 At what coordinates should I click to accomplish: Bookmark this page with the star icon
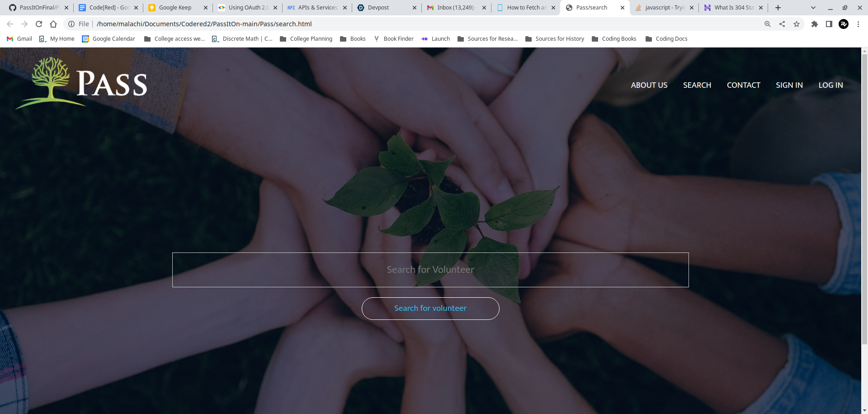(x=797, y=24)
